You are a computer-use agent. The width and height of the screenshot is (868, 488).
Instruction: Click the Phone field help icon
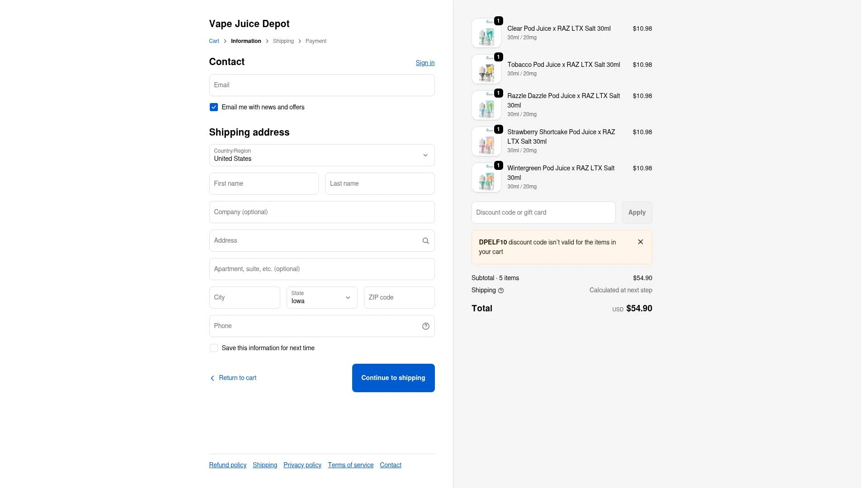(425, 326)
